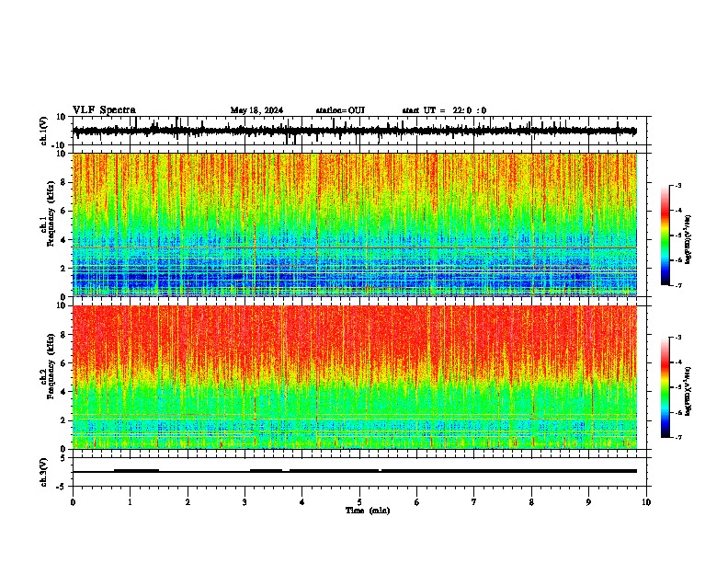Click the time axis tick label "6"
Screen dimensions: 728x563
(x=417, y=502)
